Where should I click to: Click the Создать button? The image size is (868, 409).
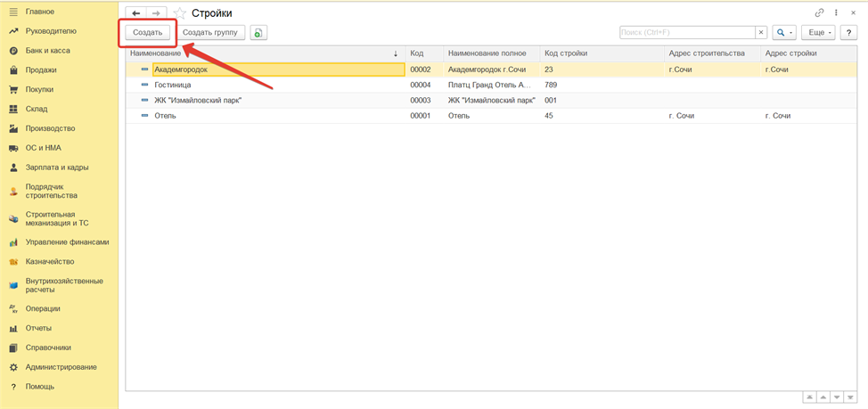click(148, 33)
